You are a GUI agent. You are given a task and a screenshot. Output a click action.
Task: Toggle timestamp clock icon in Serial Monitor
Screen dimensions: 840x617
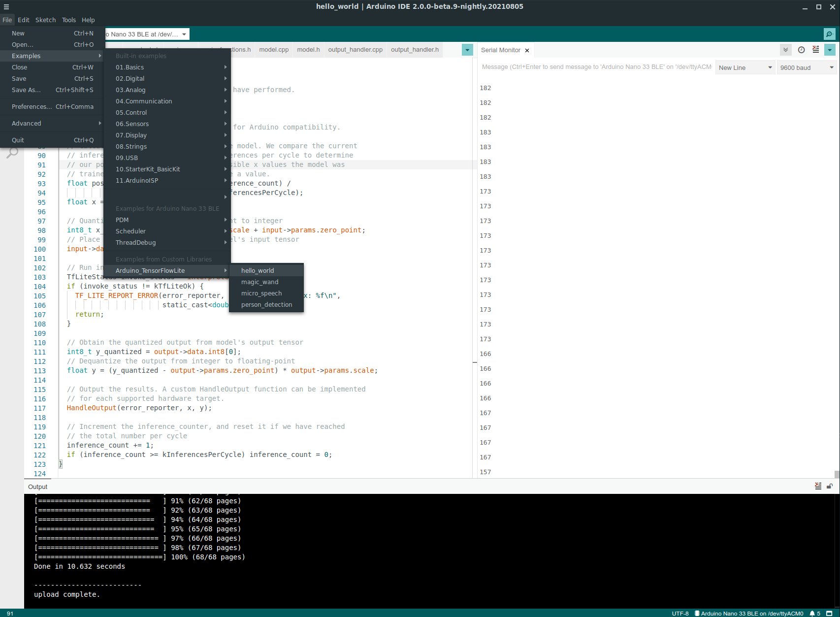801,50
